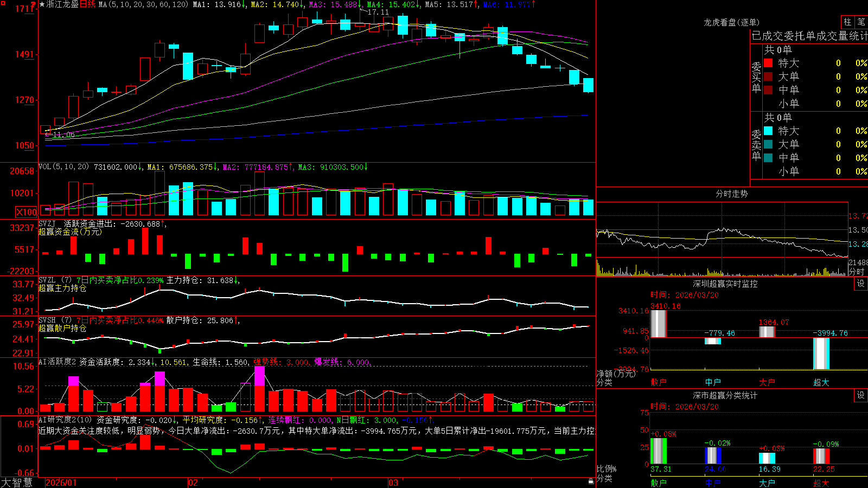Screen dimensions: 868x488
Task: Click the 11.06 low price annotation
Action: pyautogui.click(x=63, y=134)
